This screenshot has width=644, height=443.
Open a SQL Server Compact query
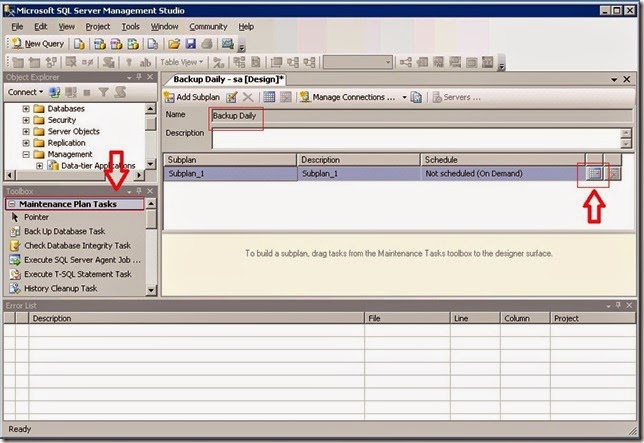(152, 44)
